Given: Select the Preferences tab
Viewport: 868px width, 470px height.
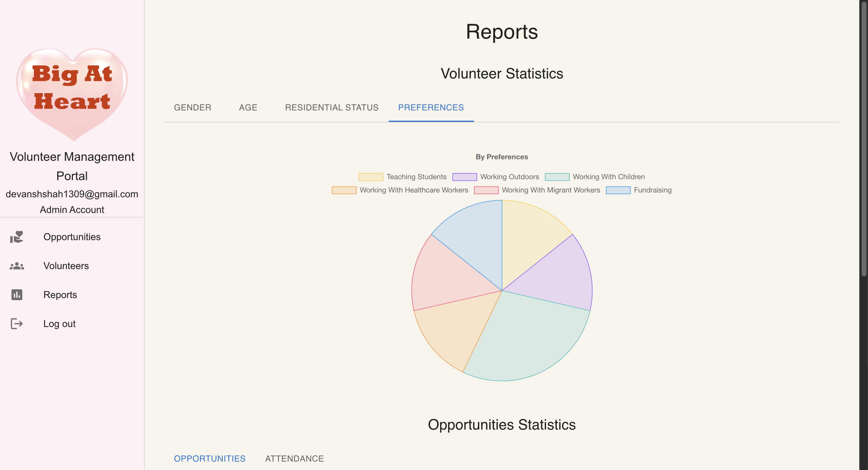Looking at the screenshot, I should coord(431,108).
